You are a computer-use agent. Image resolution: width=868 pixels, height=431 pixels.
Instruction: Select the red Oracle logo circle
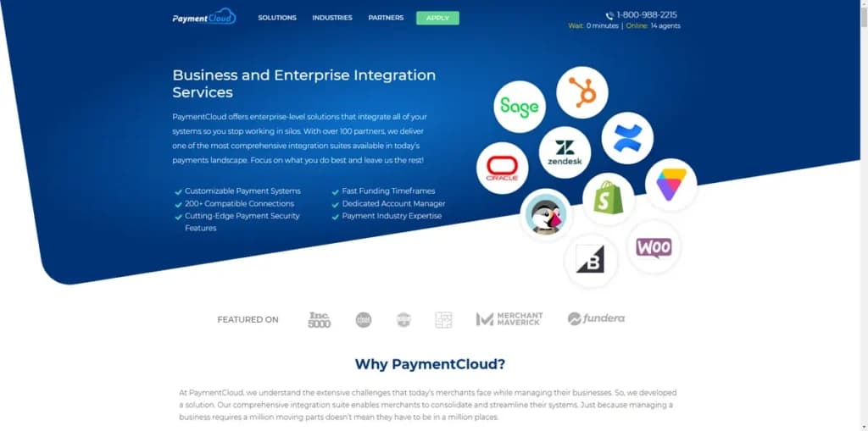(x=502, y=169)
